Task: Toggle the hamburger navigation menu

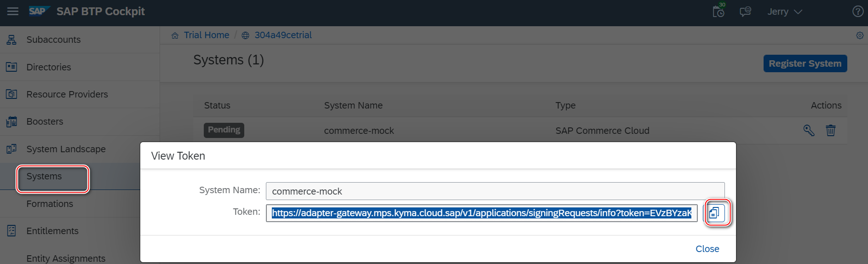Action: 13,11
